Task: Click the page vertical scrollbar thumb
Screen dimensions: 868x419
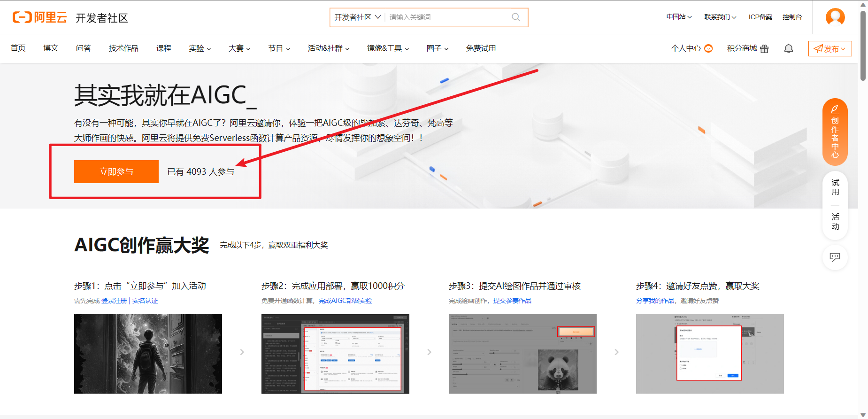Action: 863,46
